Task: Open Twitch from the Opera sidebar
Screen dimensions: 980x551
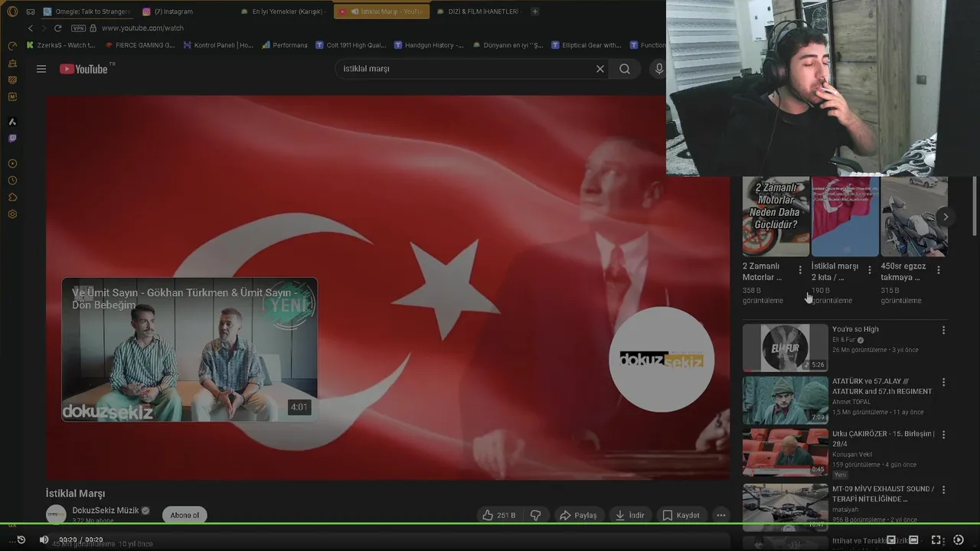Action: pyautogui.click(x=12, y=139)
